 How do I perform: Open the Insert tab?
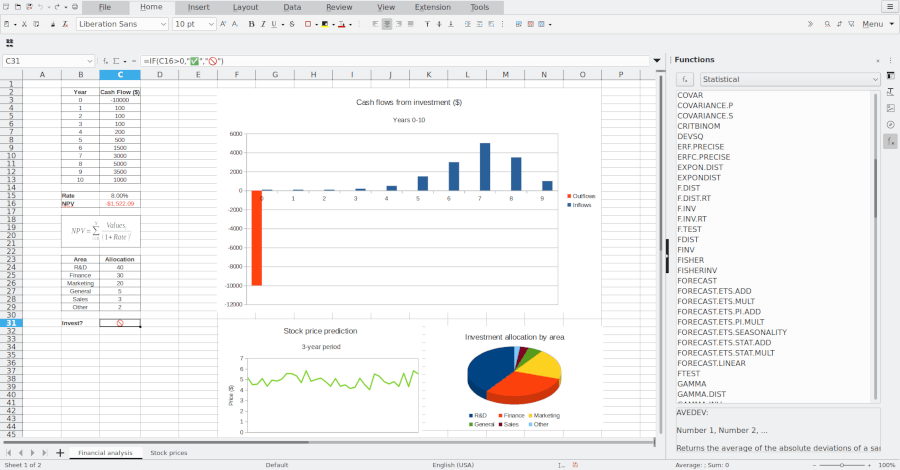pos(199,7)
